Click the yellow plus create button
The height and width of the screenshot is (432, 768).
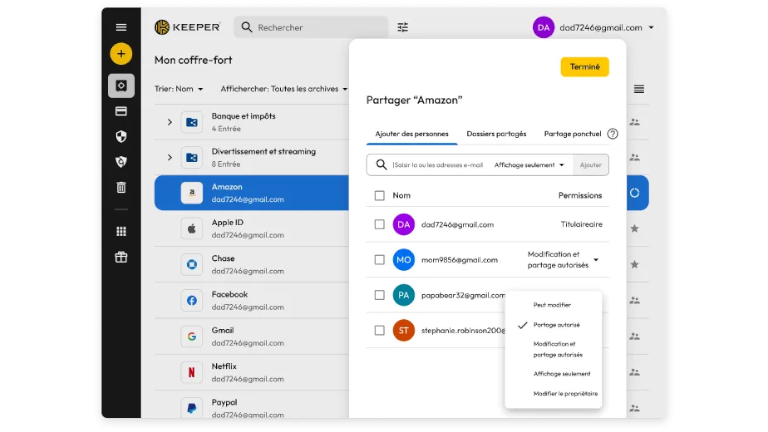pos(121,54)
